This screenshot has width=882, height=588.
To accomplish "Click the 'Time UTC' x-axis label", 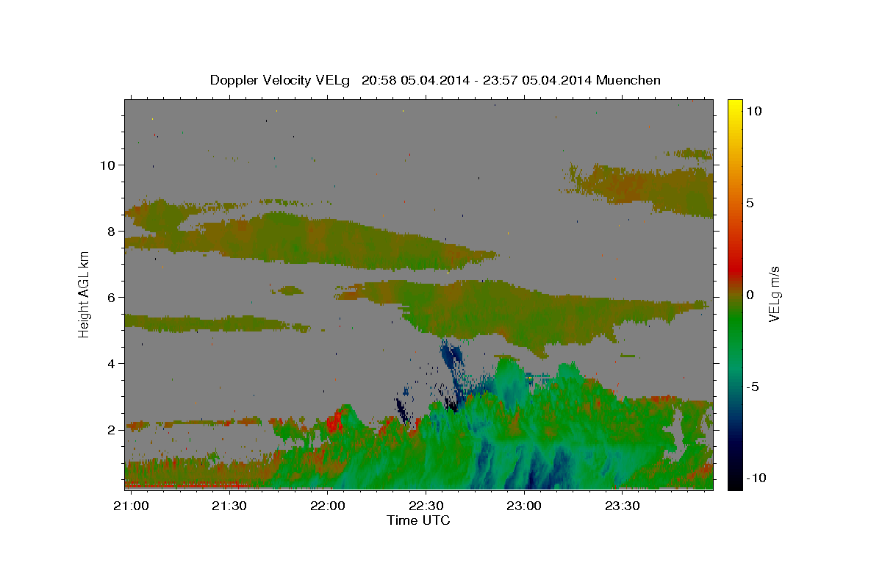I will [x=418, y=520].
